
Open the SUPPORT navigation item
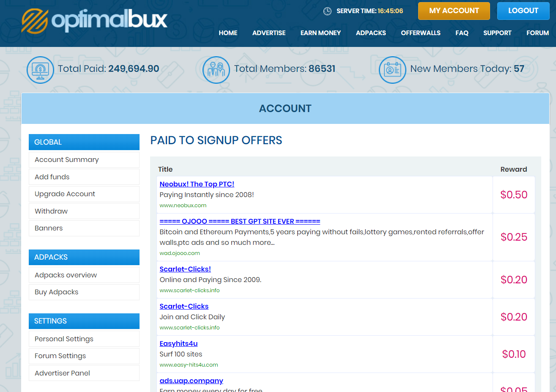pyautogui.click(x=497, y=33)
